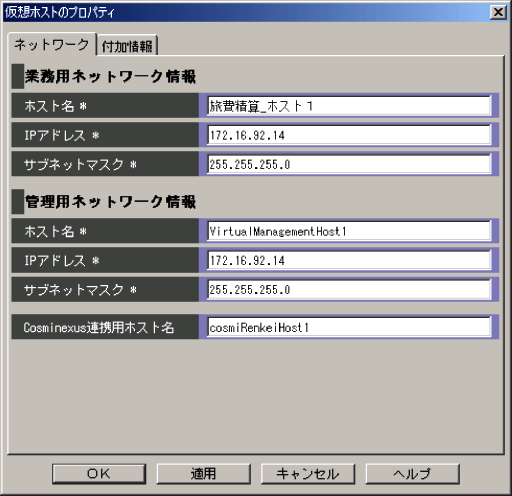Screen dimensions: 512x496
Task: Switch to the ネットワーク tab
Action: coord(52,45)
